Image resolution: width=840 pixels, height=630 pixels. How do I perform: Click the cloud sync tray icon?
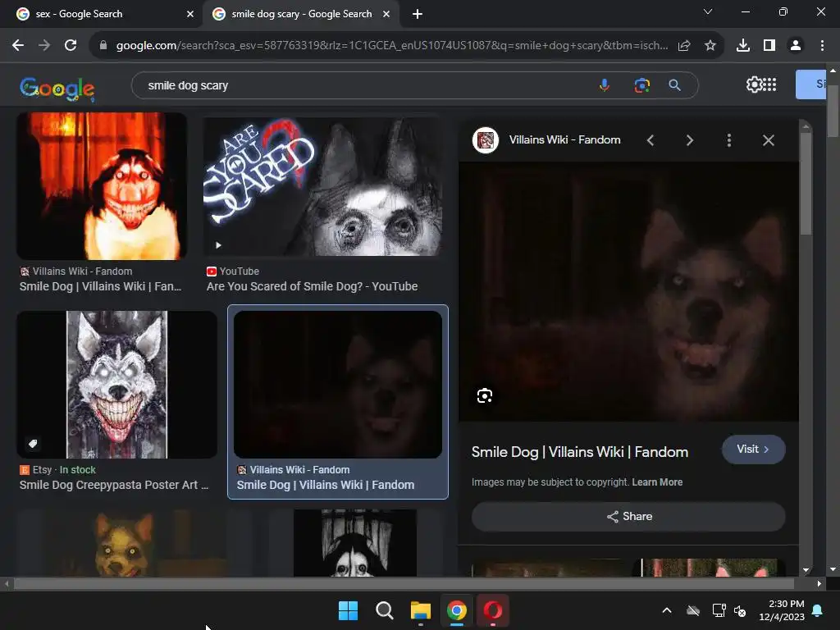pos(693,610)
